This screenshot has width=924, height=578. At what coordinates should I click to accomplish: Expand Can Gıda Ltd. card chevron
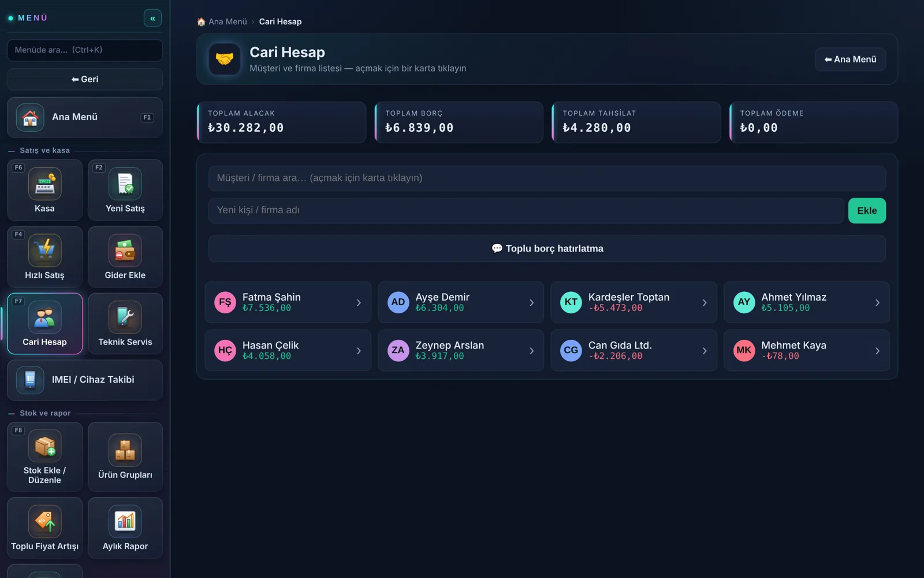point(705,351)
